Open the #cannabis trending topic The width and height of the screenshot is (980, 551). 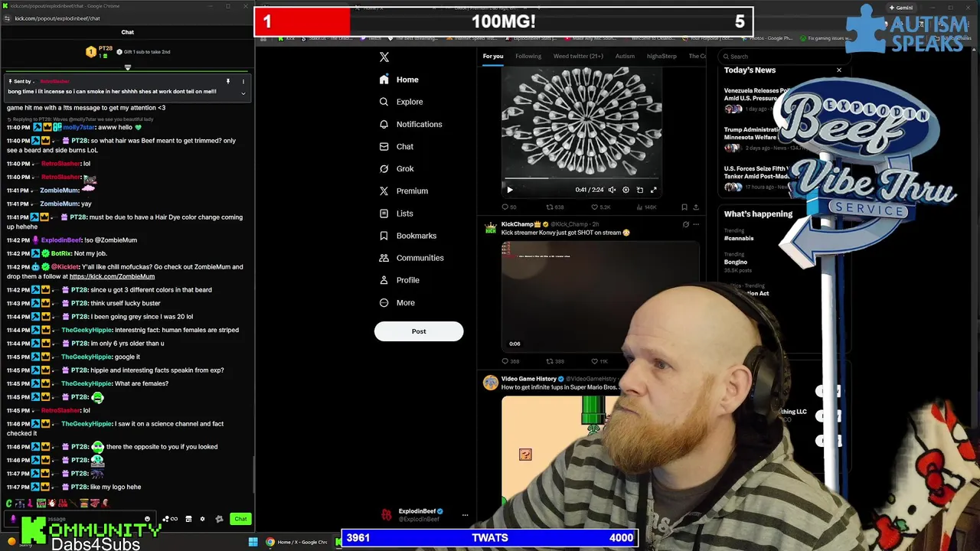(x=739, y=238)
